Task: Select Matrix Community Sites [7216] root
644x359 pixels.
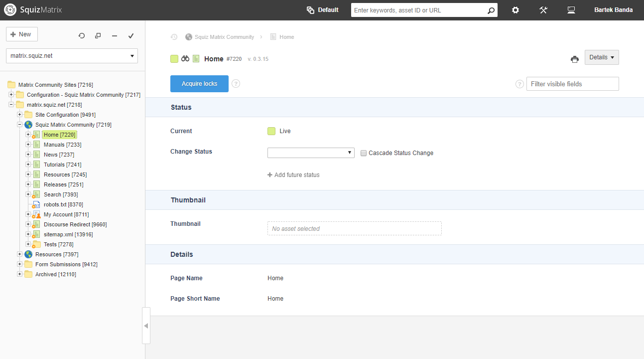Action: click(56, 85)
